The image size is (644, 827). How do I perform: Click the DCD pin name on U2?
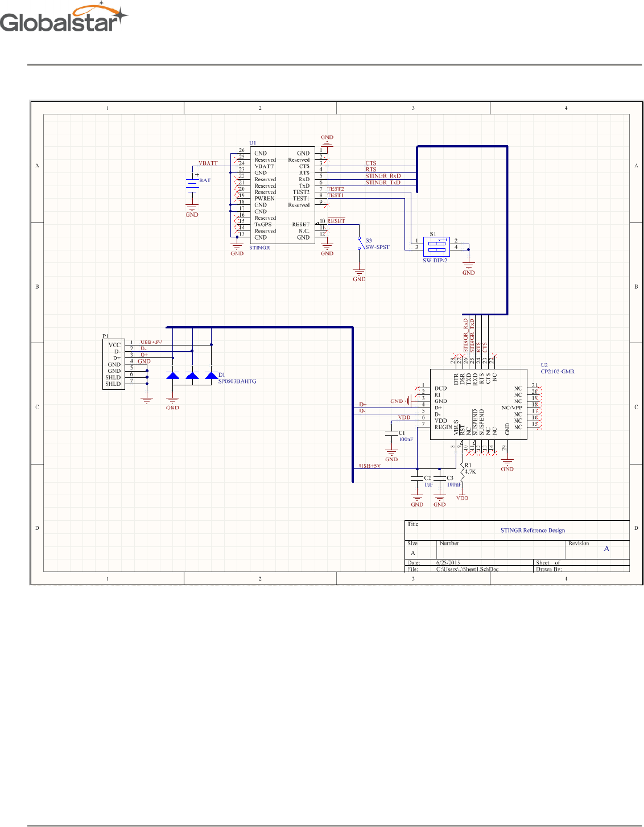441,388
